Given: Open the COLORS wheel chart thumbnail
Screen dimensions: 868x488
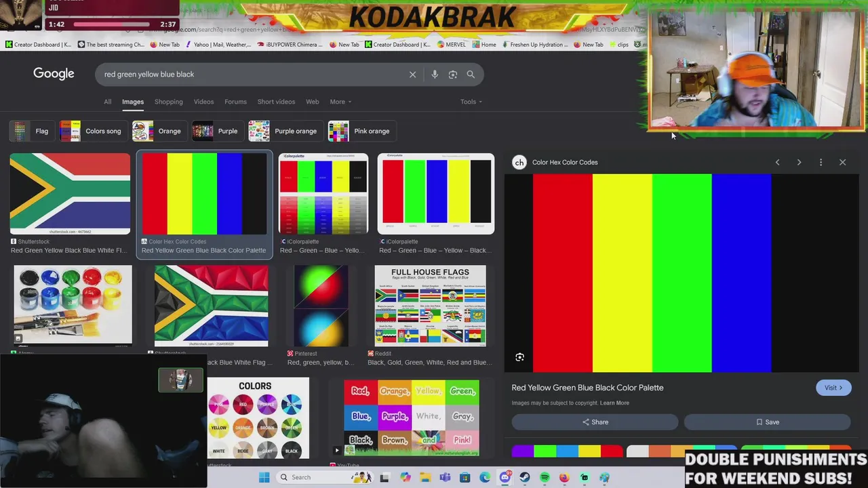Looking at the screenshot, I should 258,418.
